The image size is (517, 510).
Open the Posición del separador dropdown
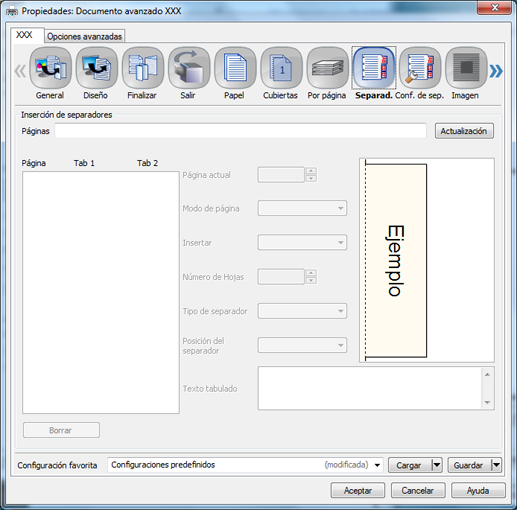pyautogui.click(x=302, y=345)
